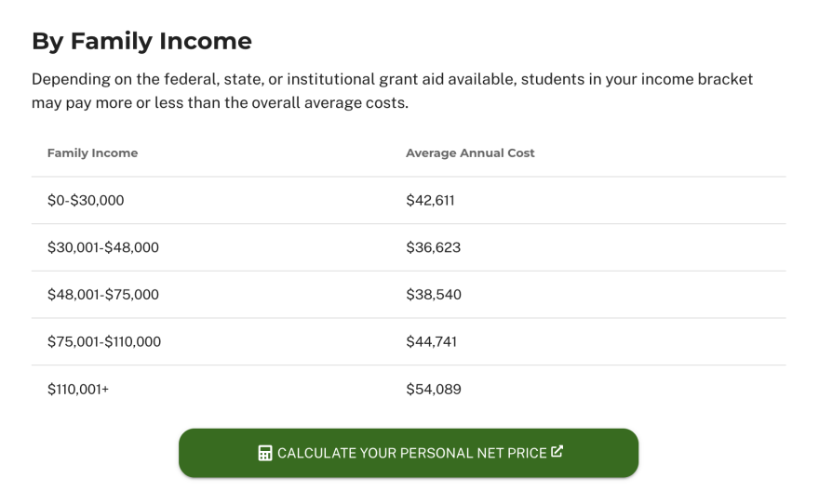Click the calculator icon on the green button
Viewport: 819px width, 504px height.
coord(265,454)
